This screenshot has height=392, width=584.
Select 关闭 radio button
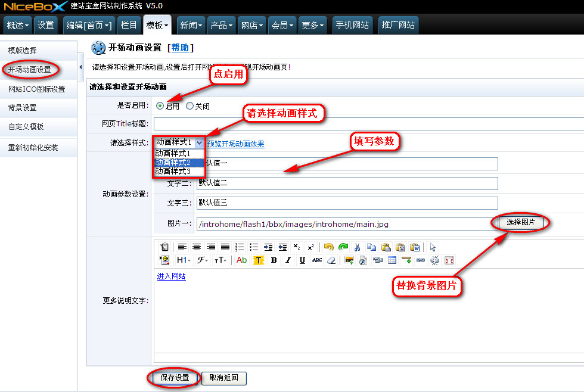click(x=190, y=106)
